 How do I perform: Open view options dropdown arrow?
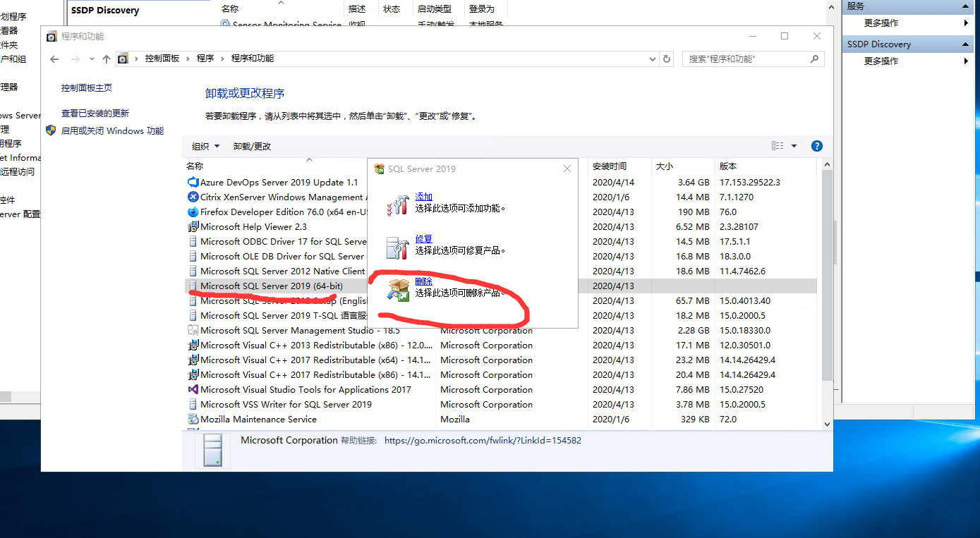[794, 146]
